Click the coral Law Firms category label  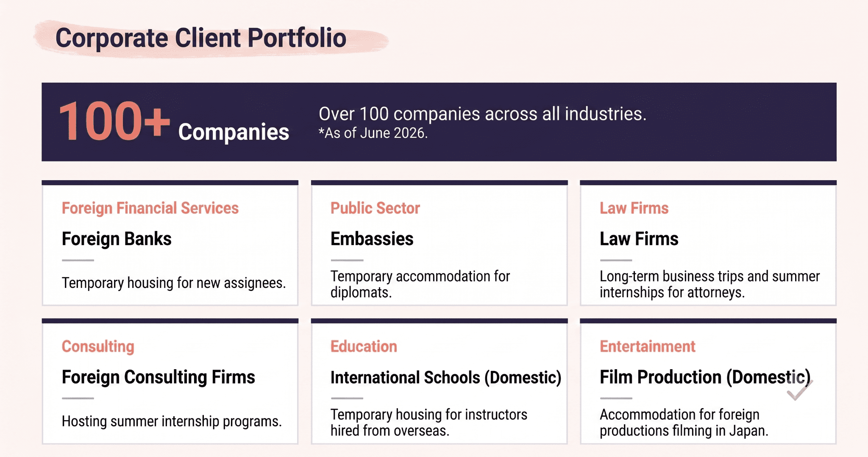pos(634,208)
